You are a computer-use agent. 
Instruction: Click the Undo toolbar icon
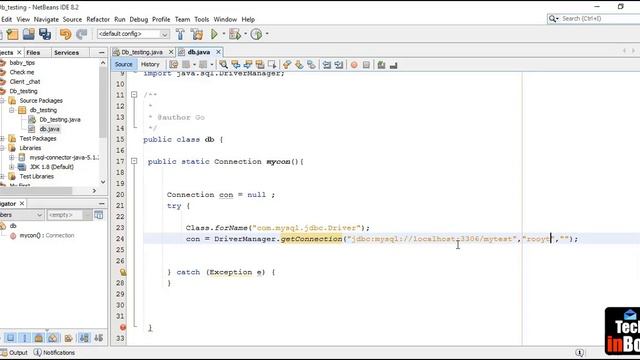coord(65,34)
